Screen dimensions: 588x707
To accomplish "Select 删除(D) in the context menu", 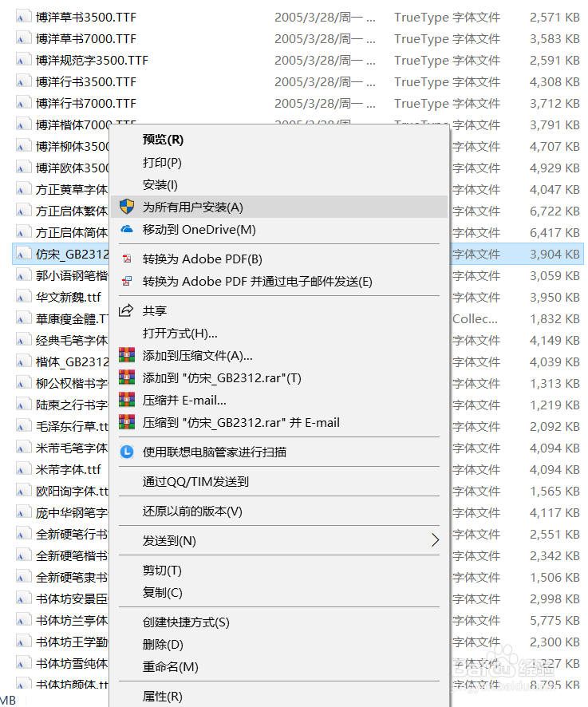I will click(163, 644).
